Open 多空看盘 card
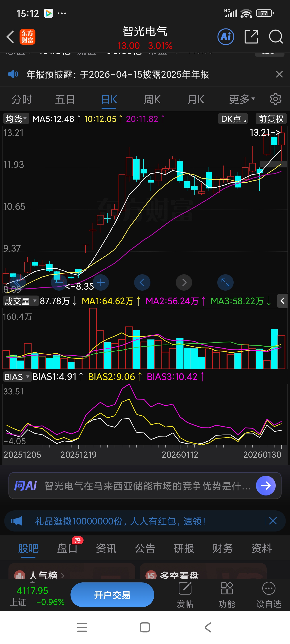This screenshot has width=290, height=644. [203, 571]
